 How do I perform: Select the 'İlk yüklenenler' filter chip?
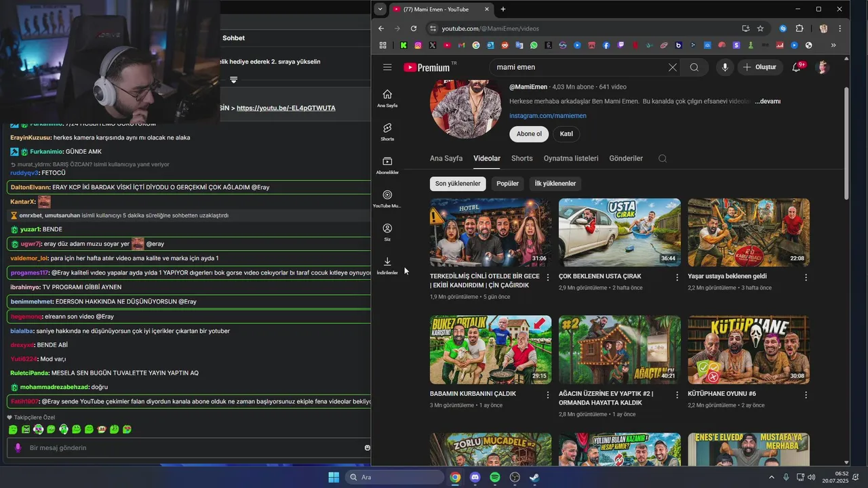[555, 184]
